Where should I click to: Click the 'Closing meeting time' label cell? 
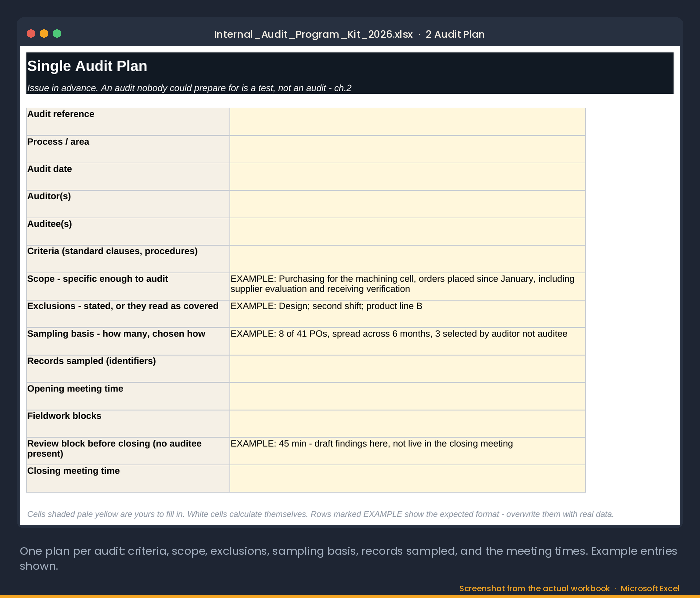[x=128, y=479]
